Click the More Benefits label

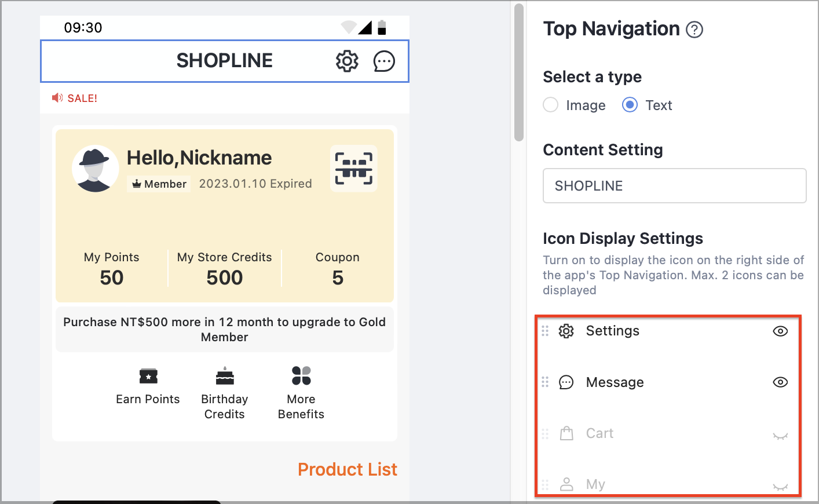click(x=301, y=407)
